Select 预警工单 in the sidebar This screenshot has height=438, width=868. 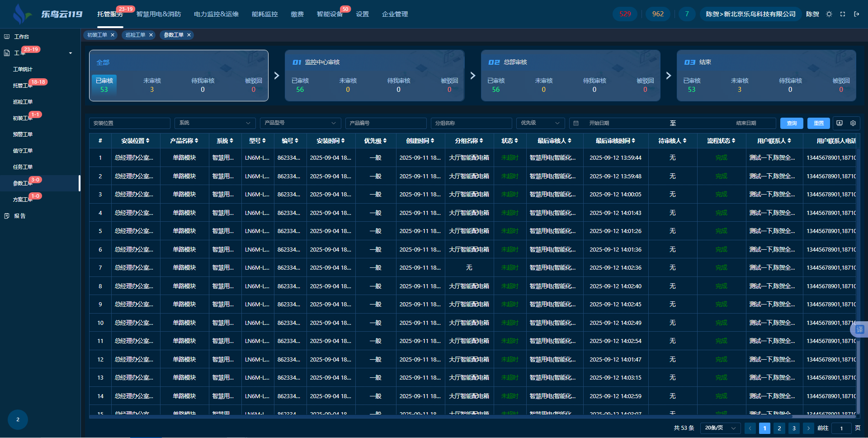coord(23,134)
